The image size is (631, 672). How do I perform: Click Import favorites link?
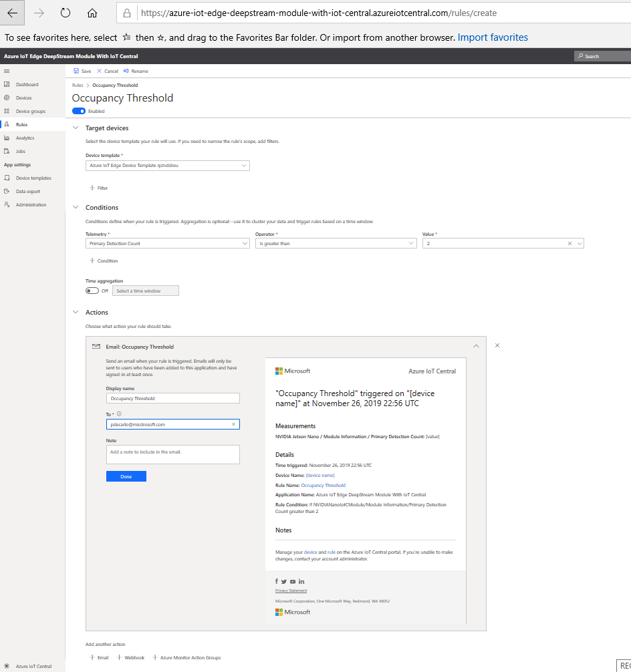click(493, 37)
